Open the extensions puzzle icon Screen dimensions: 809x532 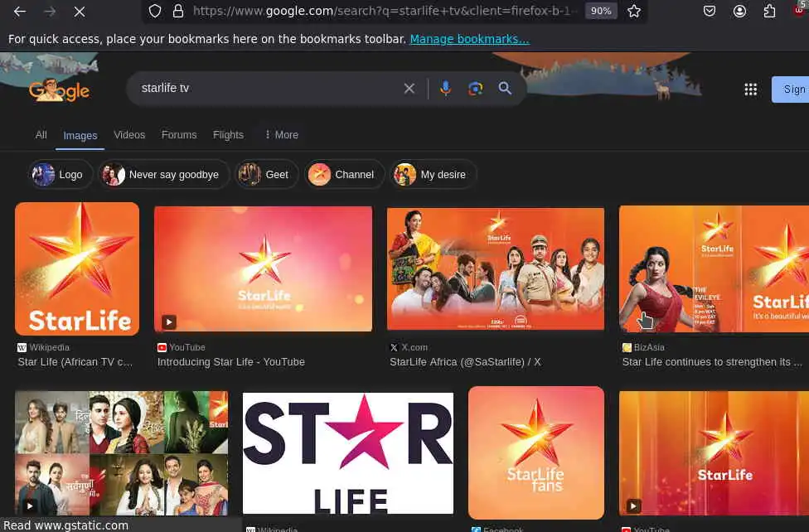pyautogui.click(x=769, y=11)
